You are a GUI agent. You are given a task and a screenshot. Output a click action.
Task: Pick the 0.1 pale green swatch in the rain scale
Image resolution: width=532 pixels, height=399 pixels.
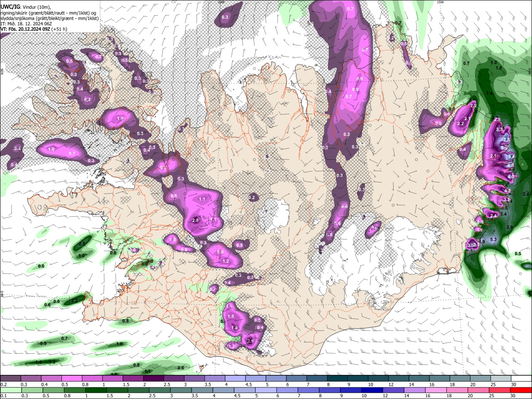[11, 390]
